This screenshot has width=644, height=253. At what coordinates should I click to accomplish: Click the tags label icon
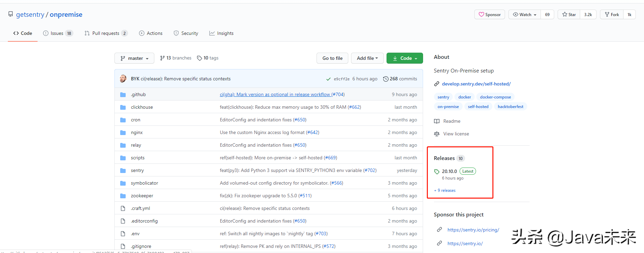(199, 58)
